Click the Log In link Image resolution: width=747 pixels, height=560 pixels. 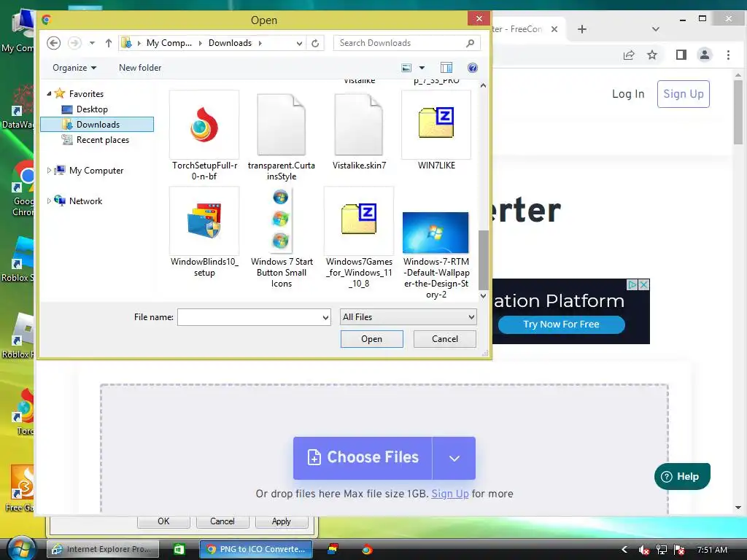pos(628,94)
